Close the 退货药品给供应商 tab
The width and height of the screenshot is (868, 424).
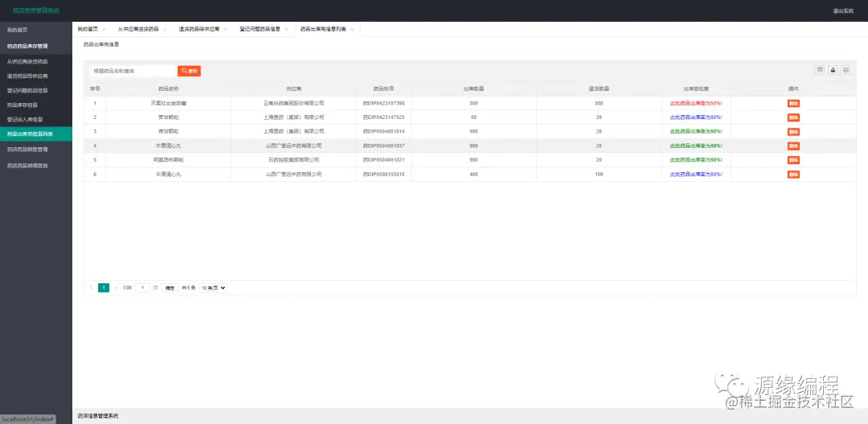pos(225,30)
